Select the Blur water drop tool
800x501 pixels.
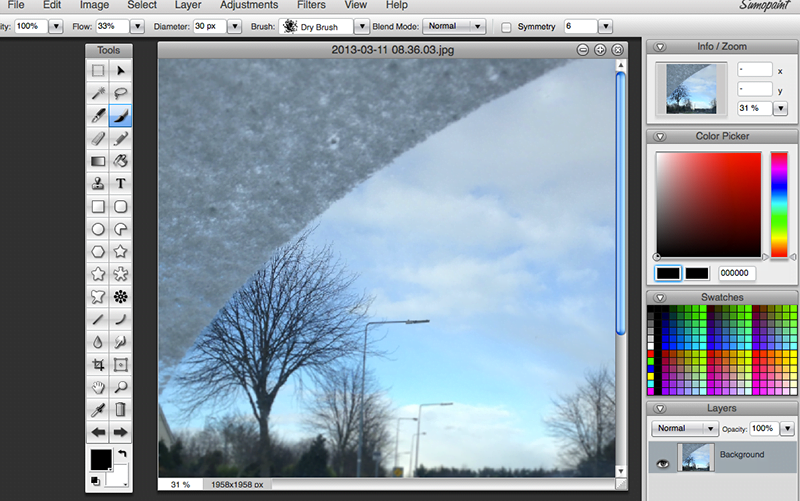(98, 342)
